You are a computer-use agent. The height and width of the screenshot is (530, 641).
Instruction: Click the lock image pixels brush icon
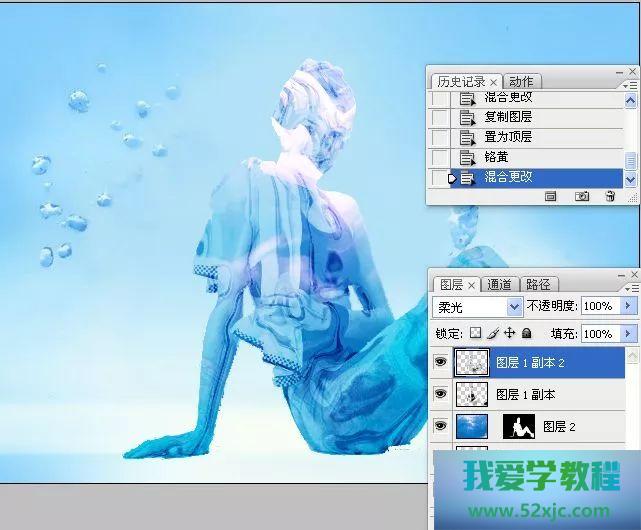click(492, 333)
